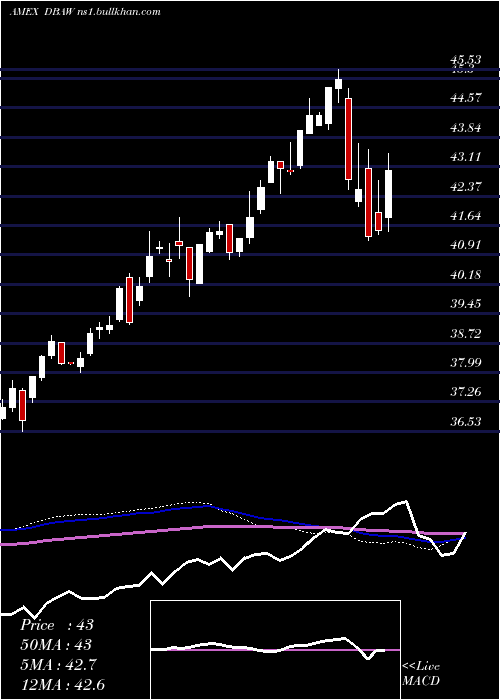This screenshot has width=500, height=700.
Task: Click the Price : 43 readout
Action: [57, 625]
